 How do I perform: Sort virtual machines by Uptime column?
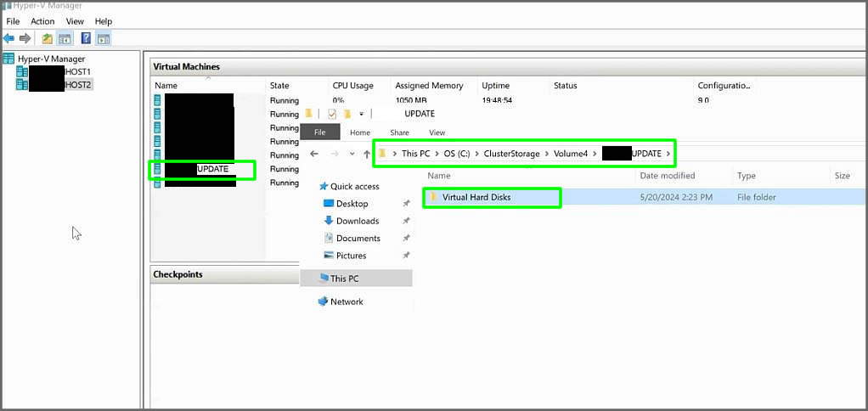(x=495, y=86)
